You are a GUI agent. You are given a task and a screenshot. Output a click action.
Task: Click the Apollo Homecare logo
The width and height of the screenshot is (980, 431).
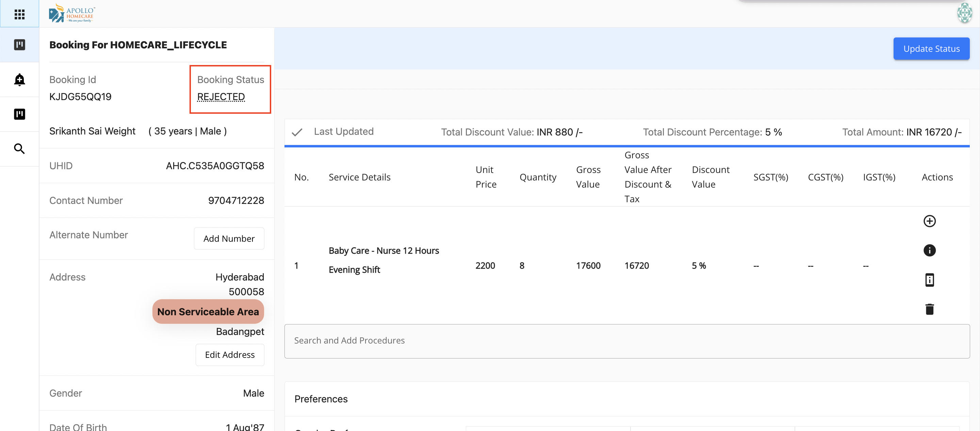(x=72, y=13)
